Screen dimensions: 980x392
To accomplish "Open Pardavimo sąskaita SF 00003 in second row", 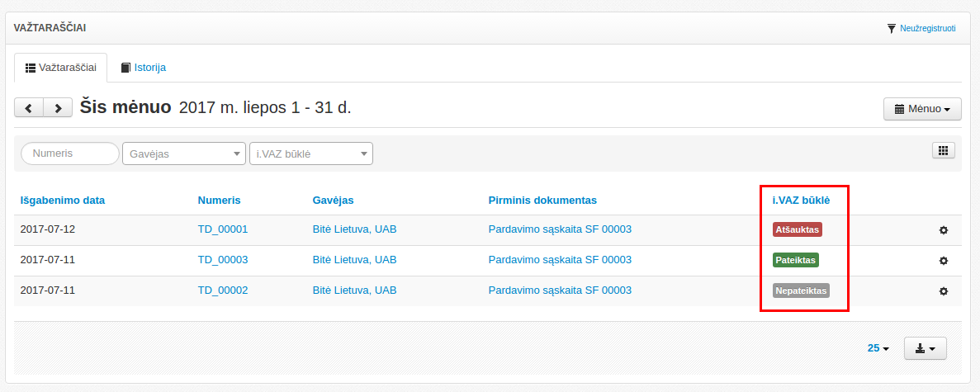I will (x=560, y=260).
